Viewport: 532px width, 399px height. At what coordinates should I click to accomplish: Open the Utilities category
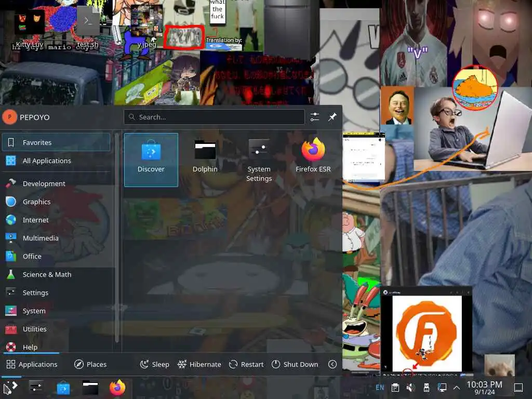tap(56, 329)
